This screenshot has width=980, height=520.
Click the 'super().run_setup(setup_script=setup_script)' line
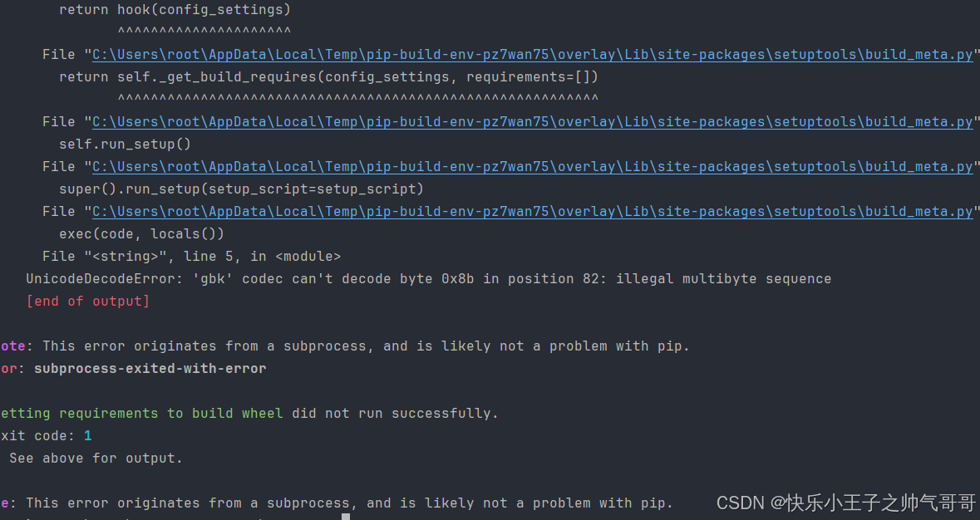click(241, 189)
